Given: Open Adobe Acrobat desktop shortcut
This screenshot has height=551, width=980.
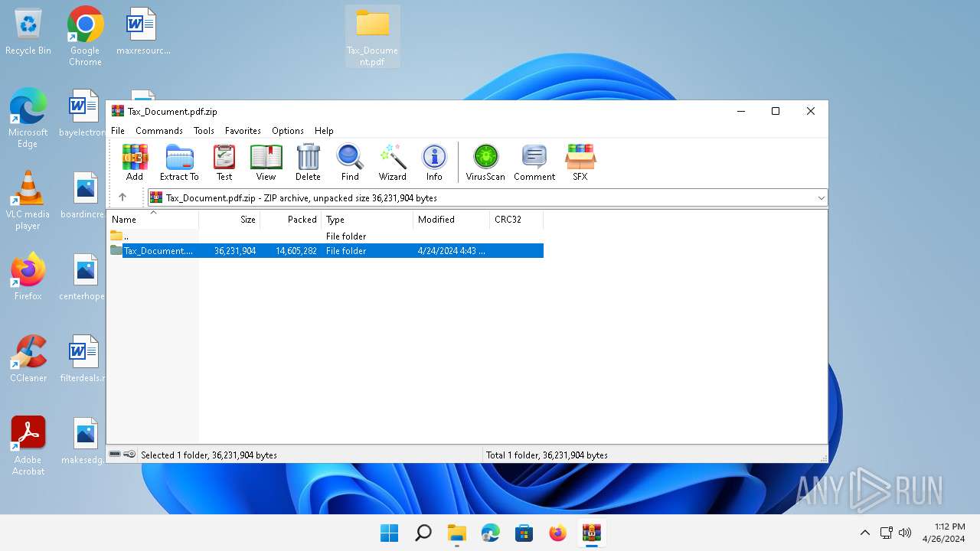Looking at the screenshot, I should pos(28,446).
